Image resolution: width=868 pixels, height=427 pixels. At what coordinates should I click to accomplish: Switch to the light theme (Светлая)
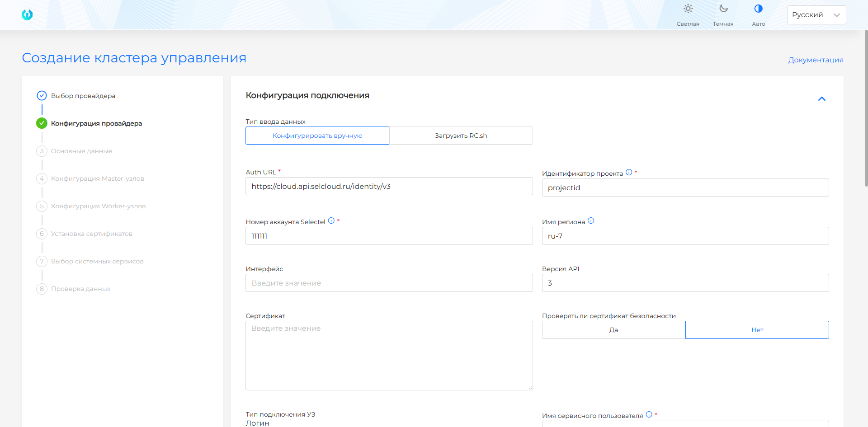coord(688,14)
